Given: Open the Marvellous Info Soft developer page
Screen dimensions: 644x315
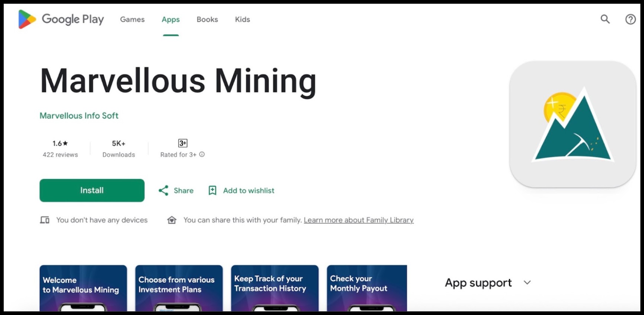Looking at the screenshot, I should coord(79,116).
